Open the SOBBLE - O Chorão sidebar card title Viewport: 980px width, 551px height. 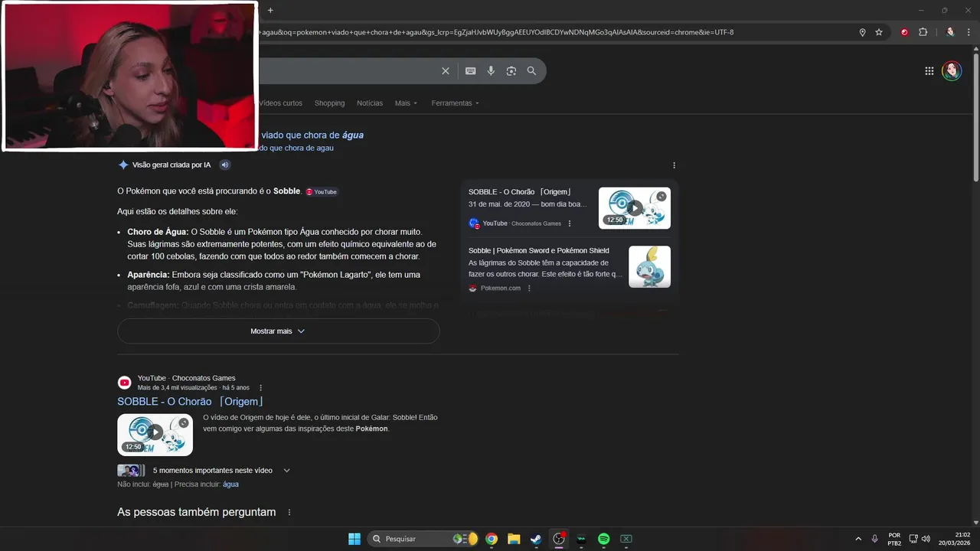(x=520, y=192)
